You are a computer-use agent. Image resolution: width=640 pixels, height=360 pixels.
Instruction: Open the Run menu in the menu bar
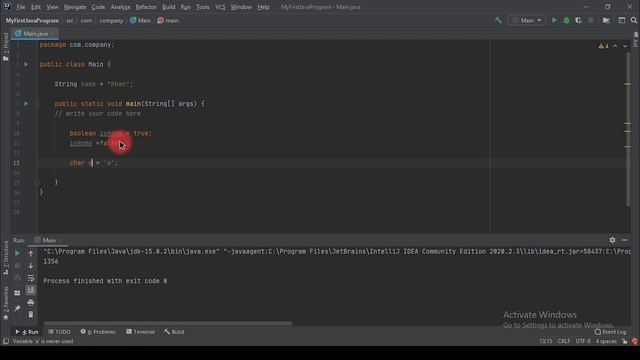click(x=185, y=7)
